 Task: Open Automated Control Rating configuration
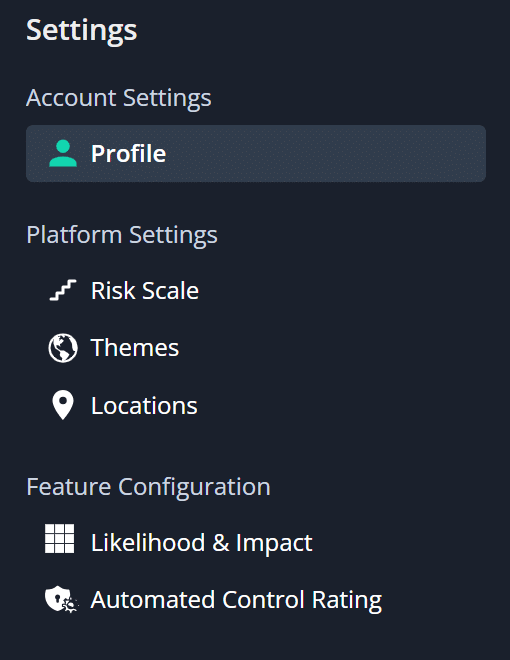click(x=236, y=600)
